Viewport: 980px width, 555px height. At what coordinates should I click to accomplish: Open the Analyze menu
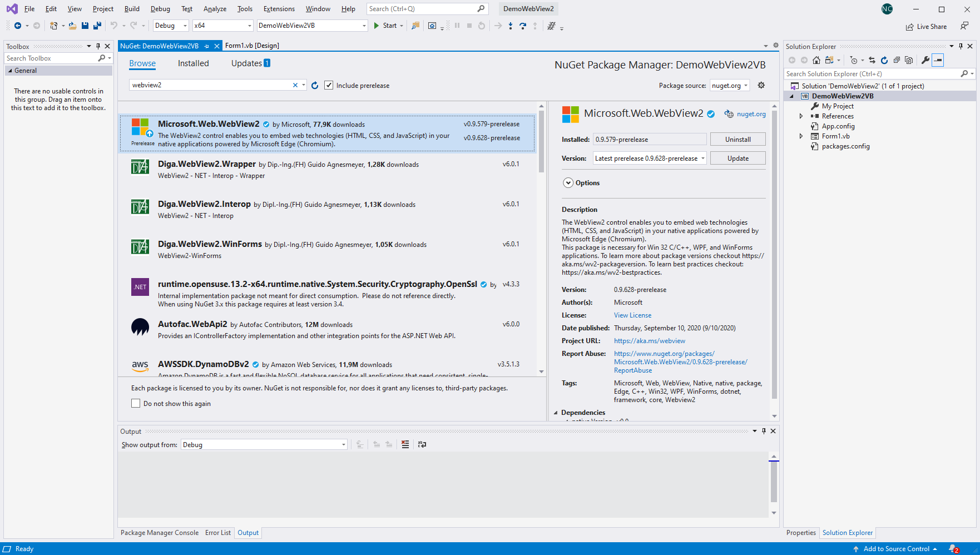point(215,9)
